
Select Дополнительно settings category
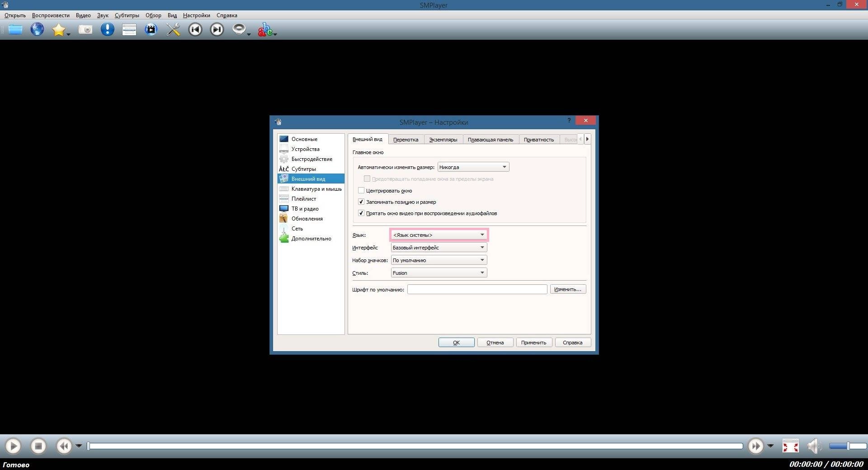click(311, 239)
